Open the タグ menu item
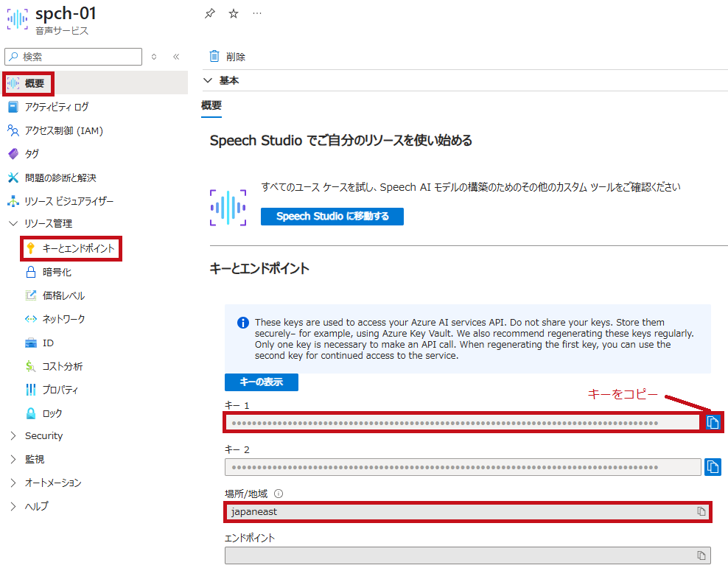Screen dimensions: 728x568 [x=32, y=153]
